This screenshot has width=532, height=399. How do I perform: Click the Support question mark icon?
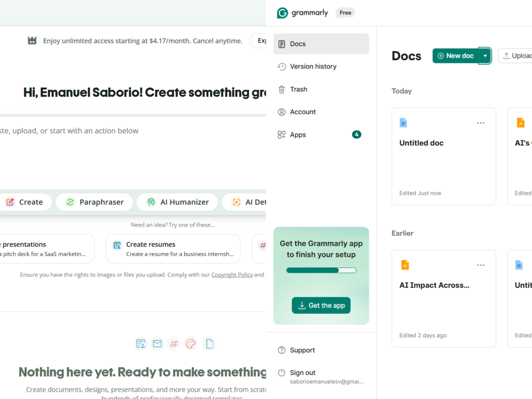pyautogui.click(x=282, y=350)
